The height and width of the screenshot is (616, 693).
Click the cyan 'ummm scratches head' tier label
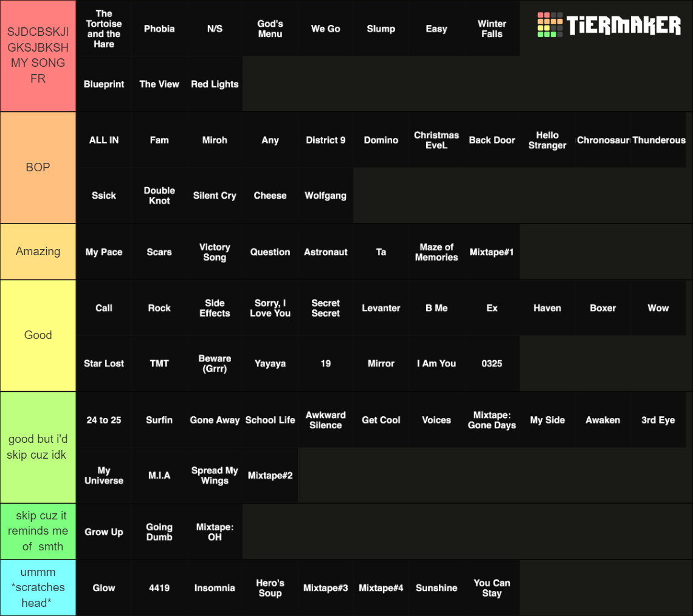[38, 587]
